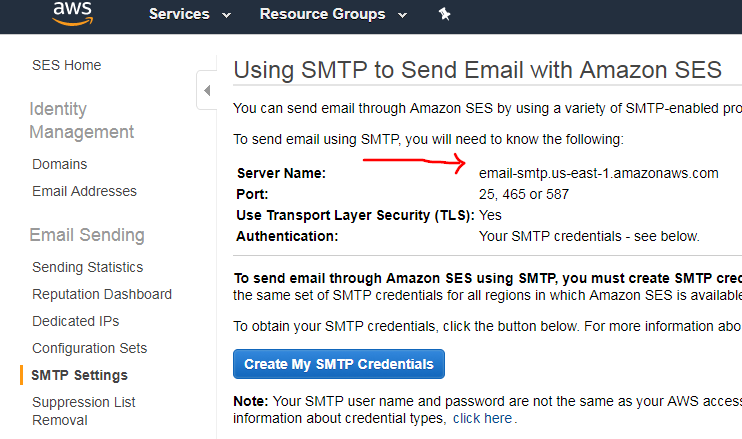Click the AWS logo icon
This screenshot has height=439, width=742.
[72, 13]
